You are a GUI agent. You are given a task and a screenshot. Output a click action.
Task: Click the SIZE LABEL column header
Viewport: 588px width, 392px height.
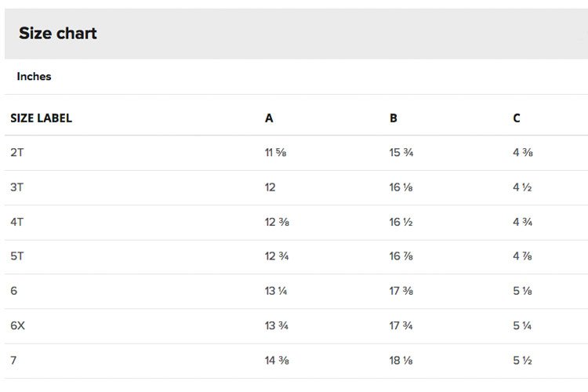point(42,118)
